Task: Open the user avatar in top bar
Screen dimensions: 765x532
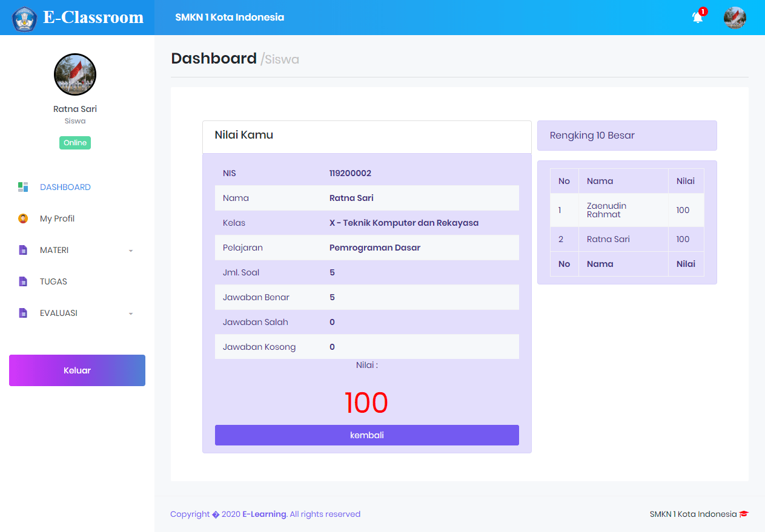Action: 734,18
